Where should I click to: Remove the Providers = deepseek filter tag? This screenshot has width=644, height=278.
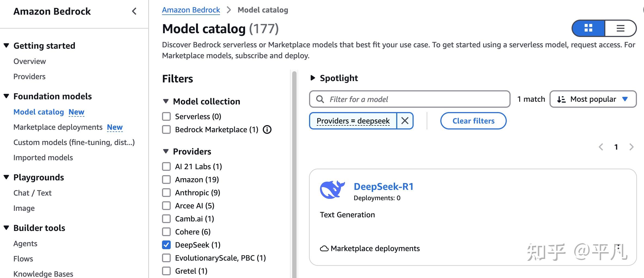coord(405,121)
